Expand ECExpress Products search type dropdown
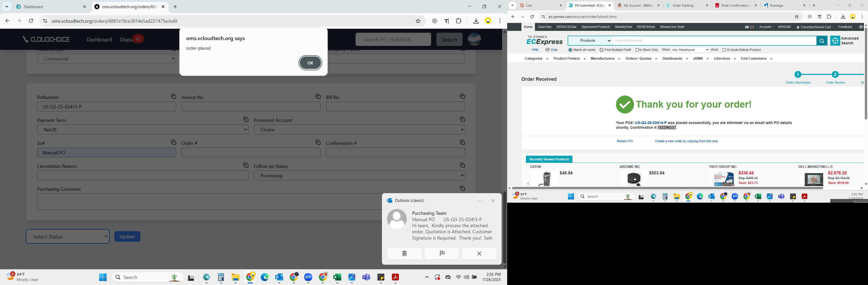This screenshot has height=285, width=868. [x=590, y=41]
